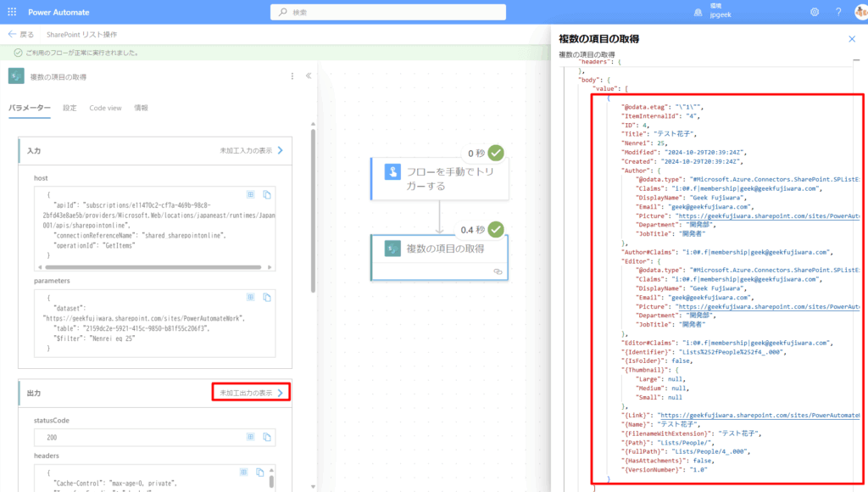This screenshot has width=868, height=492.
Task: Click the SharePoint リスト操作 flow name
Action: [82, 34]
